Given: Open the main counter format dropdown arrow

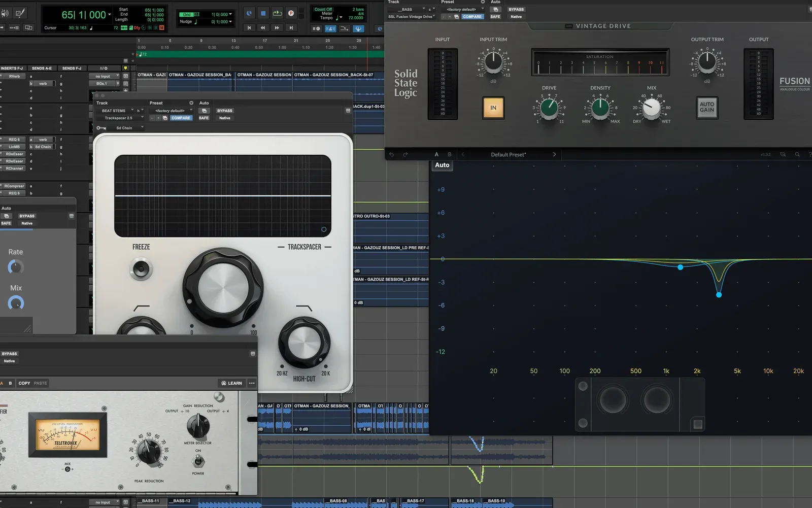Looking at the screenshot, I should coord(110,15).
